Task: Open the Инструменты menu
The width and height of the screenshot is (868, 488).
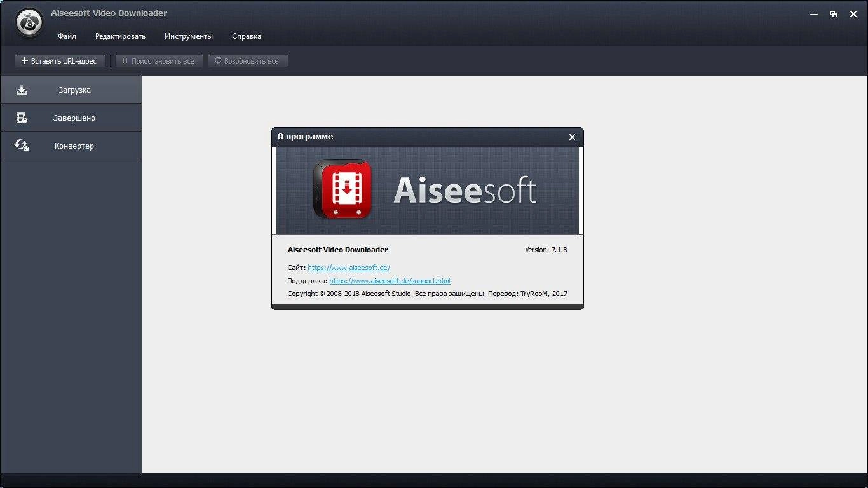Action: click(x=189, y=36)
